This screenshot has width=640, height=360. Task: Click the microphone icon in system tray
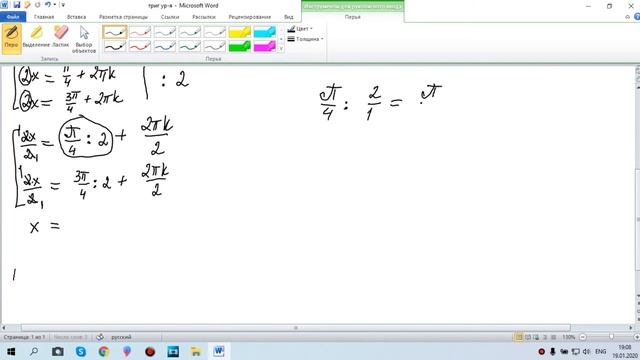tap(553, 351)
